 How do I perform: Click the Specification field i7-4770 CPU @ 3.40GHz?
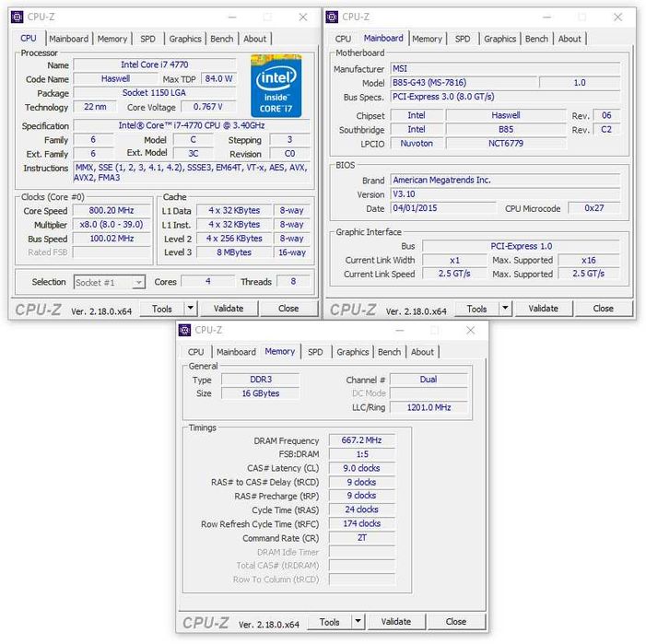click(192, 125)
